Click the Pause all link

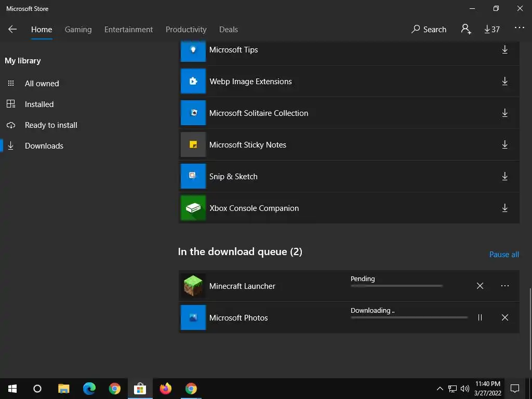tap(504, 255)
